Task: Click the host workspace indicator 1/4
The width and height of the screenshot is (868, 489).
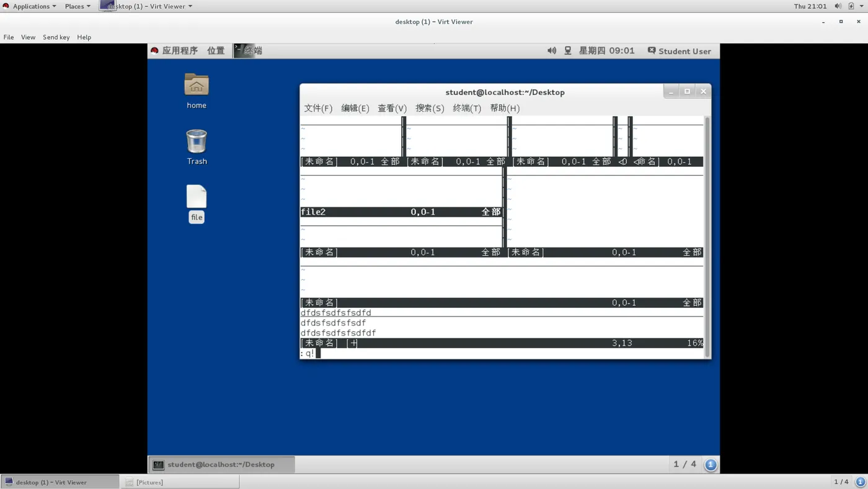Action: 841,482
